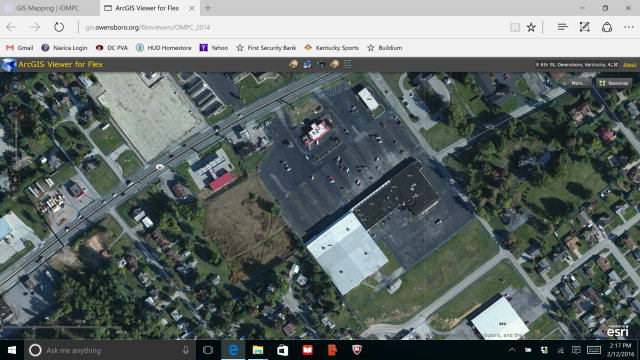Open the Yahoo favorite
The width and height of the screenshot is (640, 360).
[214, 48]
